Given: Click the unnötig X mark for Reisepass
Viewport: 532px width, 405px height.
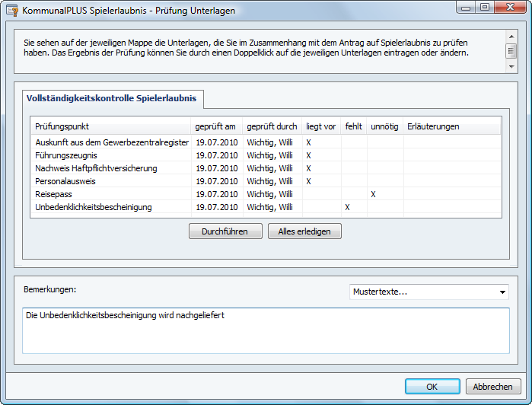Looking at the screenshot, I should click(x=374, y=194).
